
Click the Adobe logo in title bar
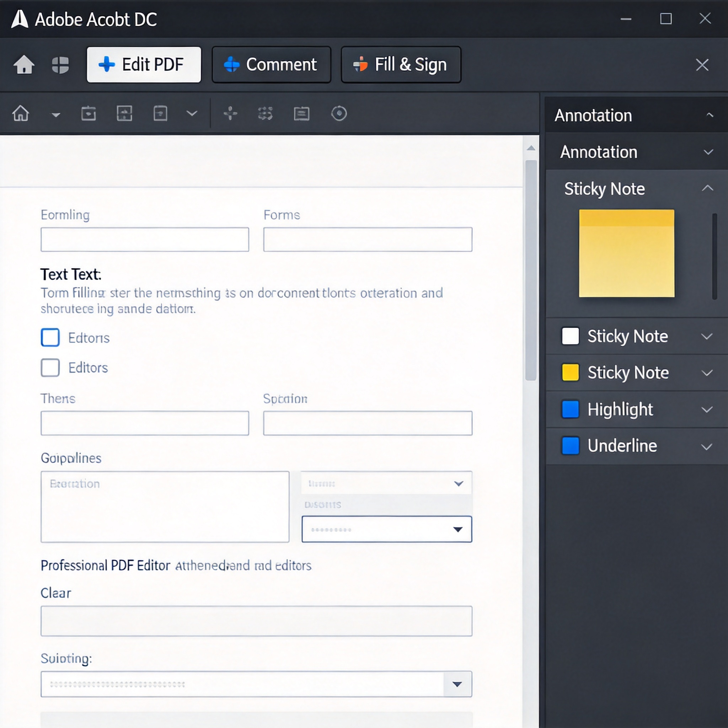pos(20,19)
